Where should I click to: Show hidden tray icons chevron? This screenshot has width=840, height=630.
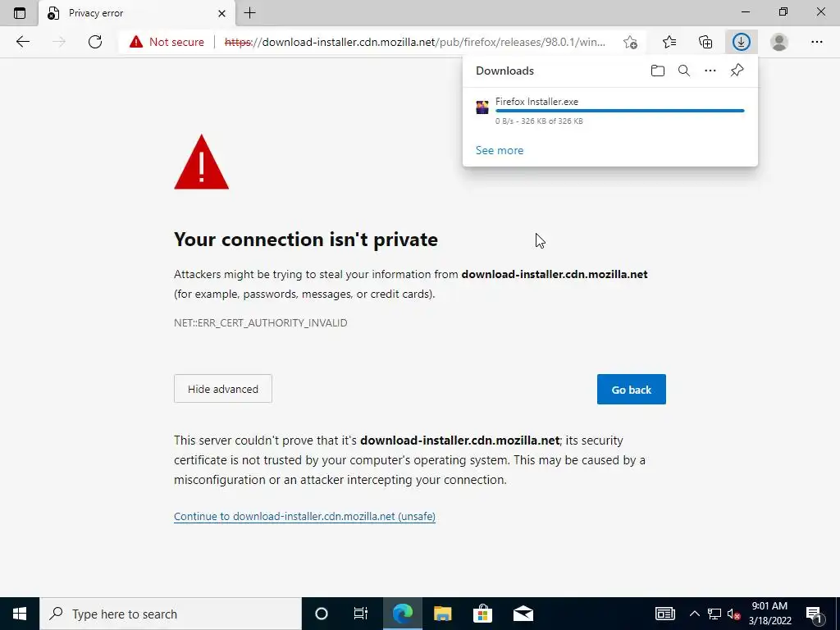coord(694,614)
